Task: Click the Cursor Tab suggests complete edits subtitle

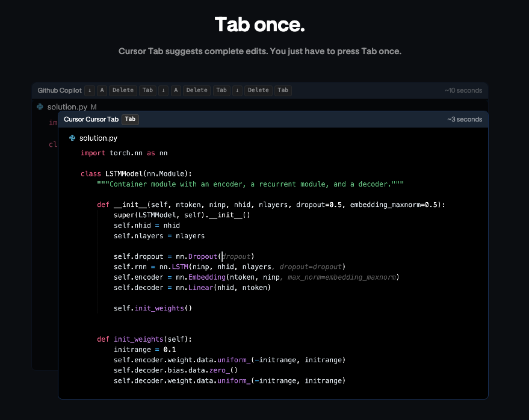Action: [x=260, y=51]
